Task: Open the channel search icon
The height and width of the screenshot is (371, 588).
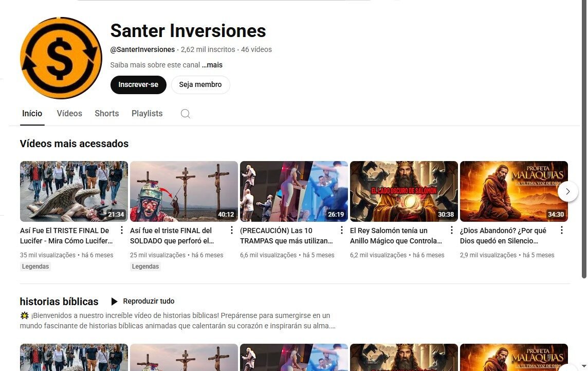Action: 185,113
